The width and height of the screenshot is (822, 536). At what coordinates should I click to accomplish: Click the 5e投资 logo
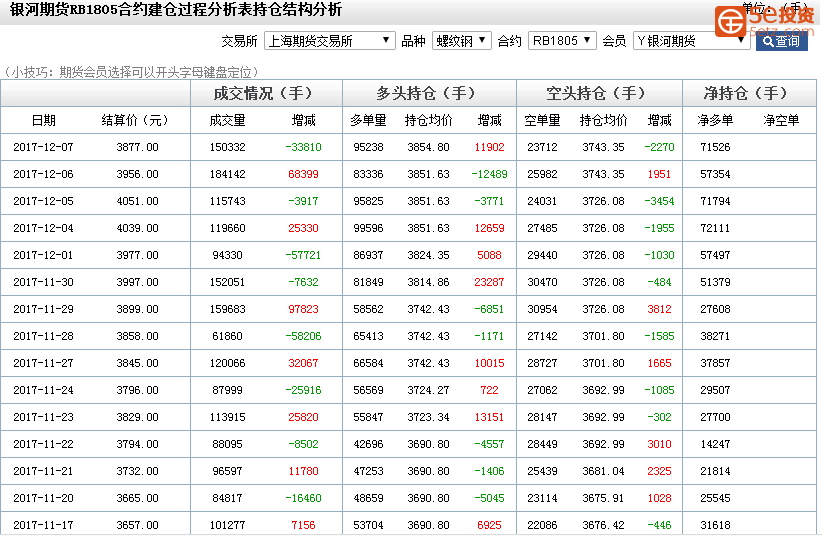[765, 21]
